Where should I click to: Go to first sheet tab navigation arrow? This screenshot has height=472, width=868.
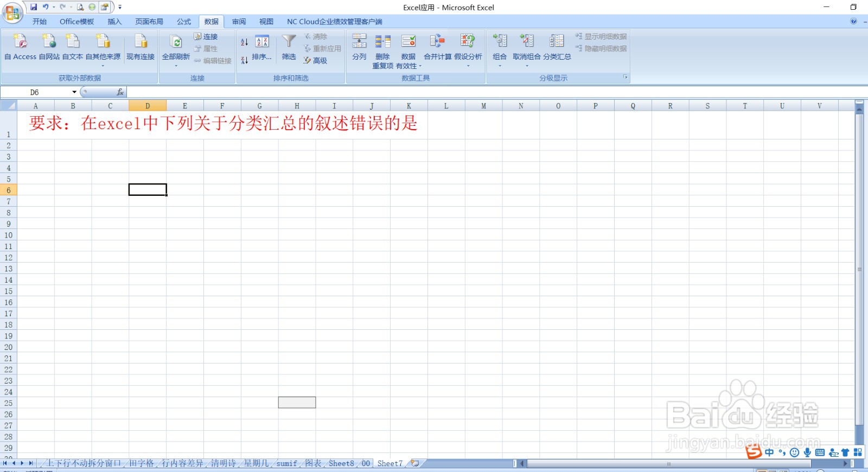click(x=5, y=463)
